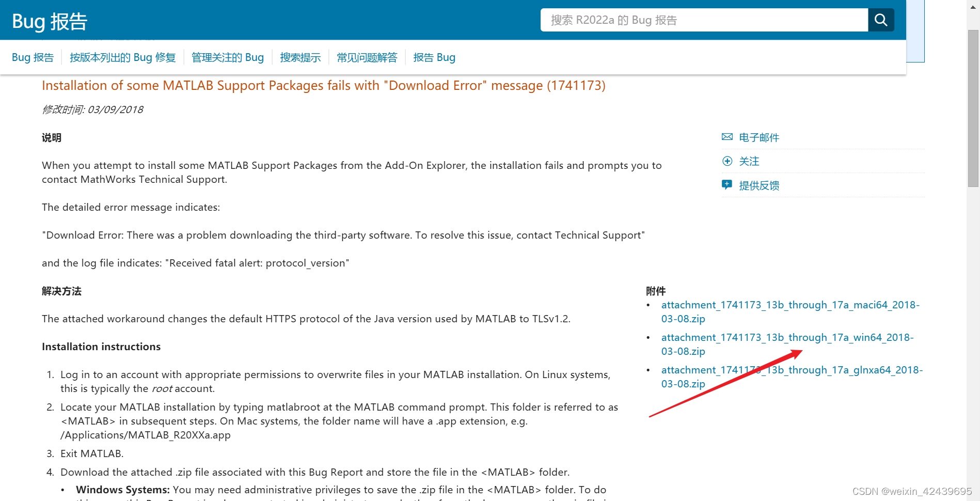Click the bug title with ID 1741173
This screenshot has height=501, width=980.
click(x=324, y=86)
